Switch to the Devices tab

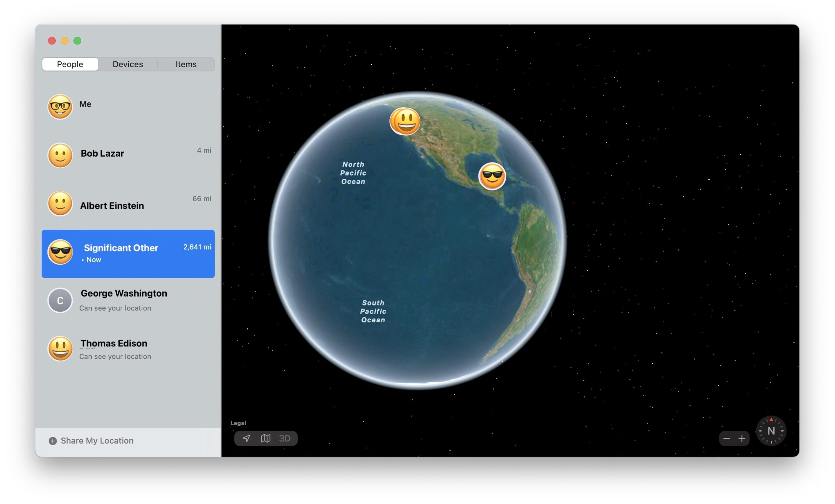(128, 64)
